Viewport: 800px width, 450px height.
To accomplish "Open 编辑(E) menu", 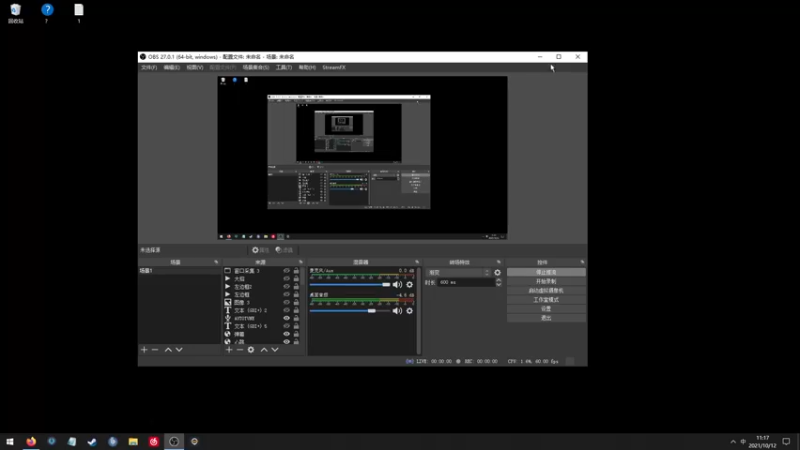I will (171, 67).
